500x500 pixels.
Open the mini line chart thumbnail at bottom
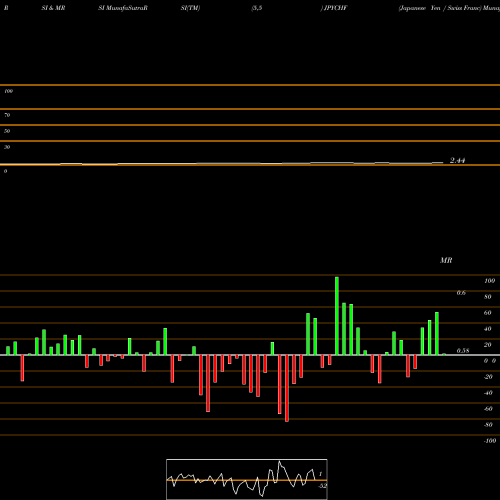tap(247, 479)
